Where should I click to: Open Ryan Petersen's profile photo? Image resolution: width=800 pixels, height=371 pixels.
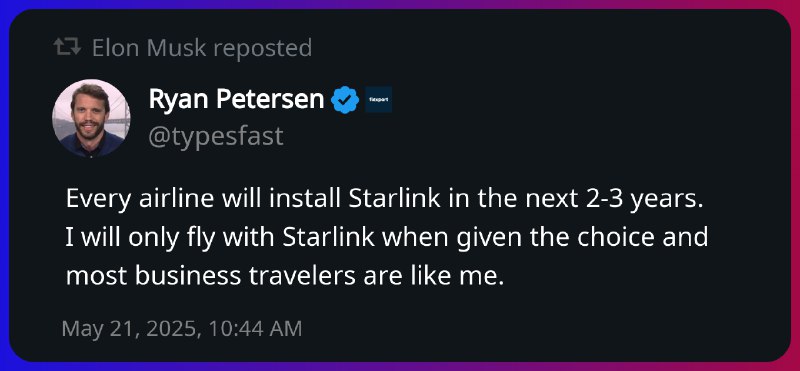(91, 118)
